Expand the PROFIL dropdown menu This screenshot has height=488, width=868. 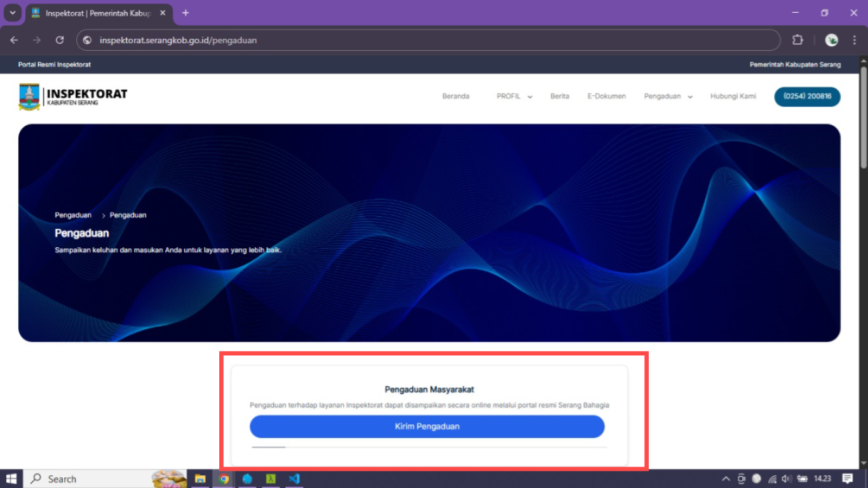tap(514, 97)
